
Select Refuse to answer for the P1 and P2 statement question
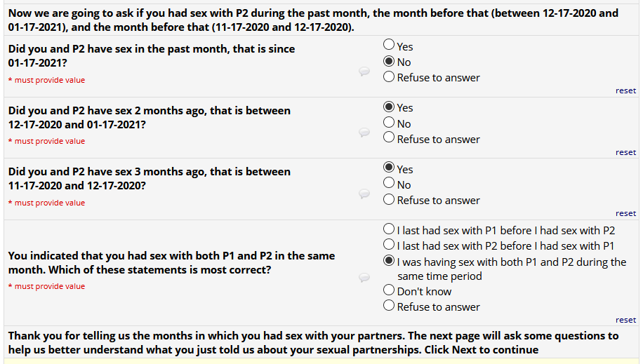point(389,306)
